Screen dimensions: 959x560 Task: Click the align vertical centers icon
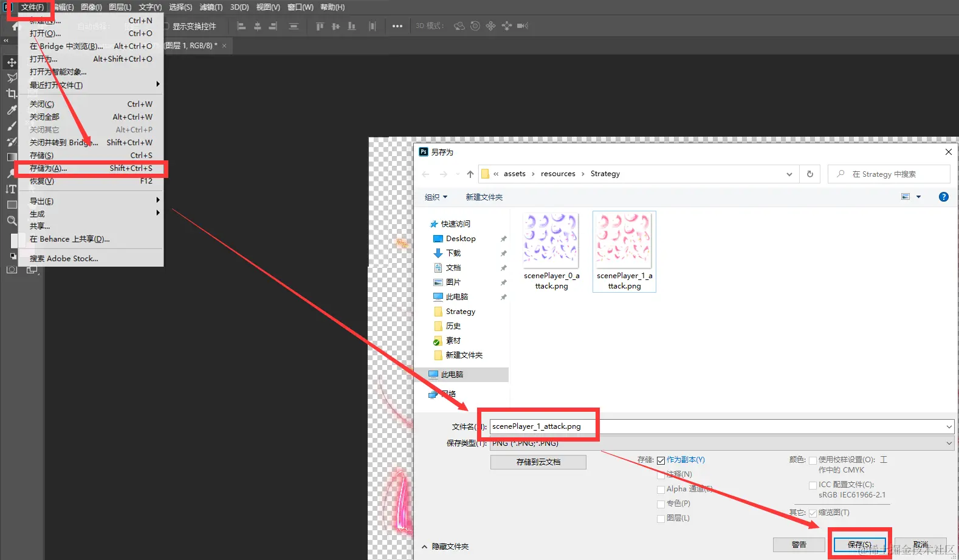335,26
